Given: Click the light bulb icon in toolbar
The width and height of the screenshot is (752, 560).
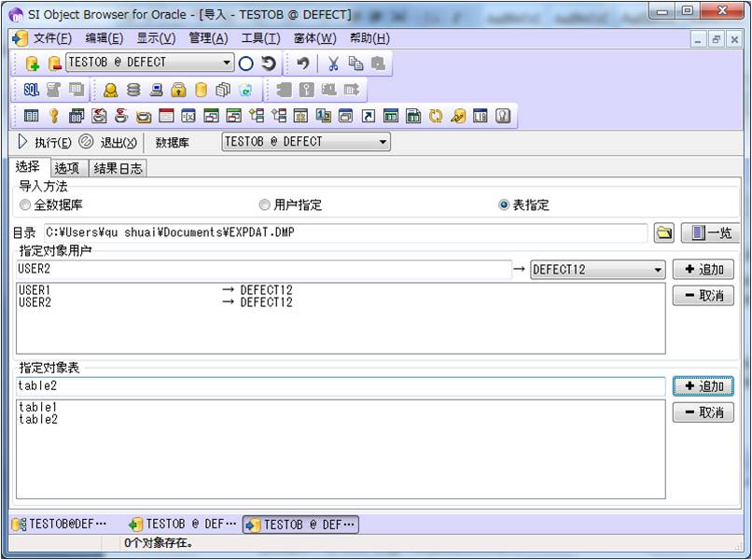Looking at the screenshot, I should tap(503, 116).
